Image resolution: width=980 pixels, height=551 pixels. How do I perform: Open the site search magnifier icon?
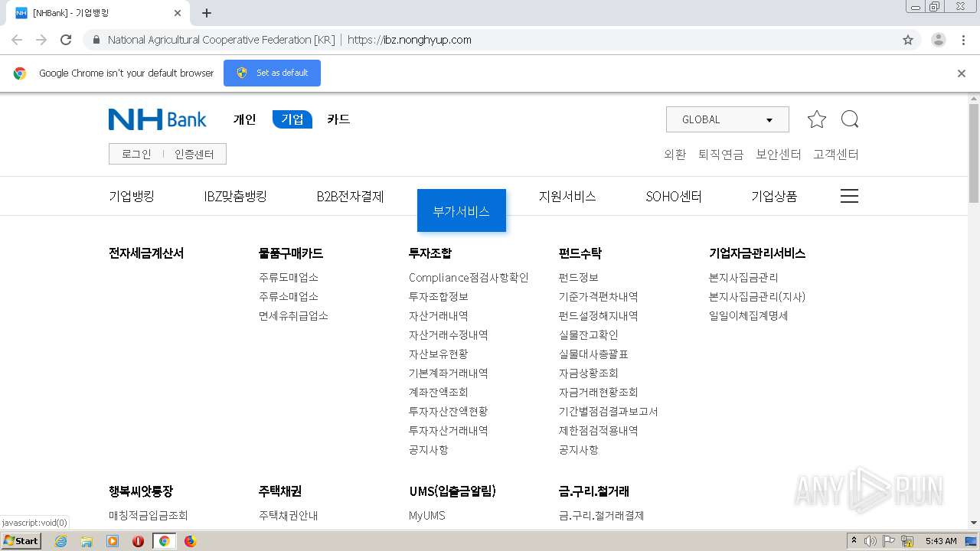pyautogui.click(x=849, y=119)
